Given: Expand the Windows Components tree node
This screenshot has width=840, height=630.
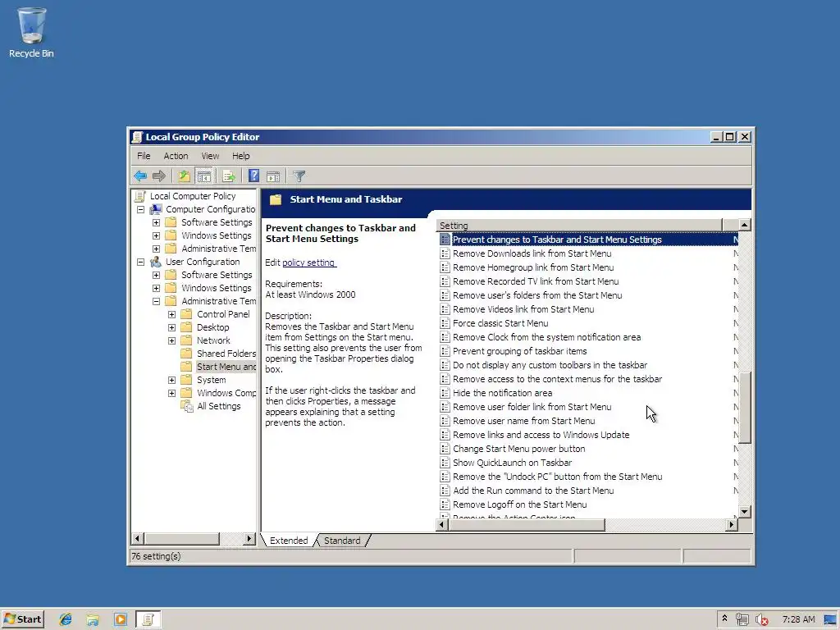Looking at the screenshot, I should pyautogui.click(x=171, y=393).
